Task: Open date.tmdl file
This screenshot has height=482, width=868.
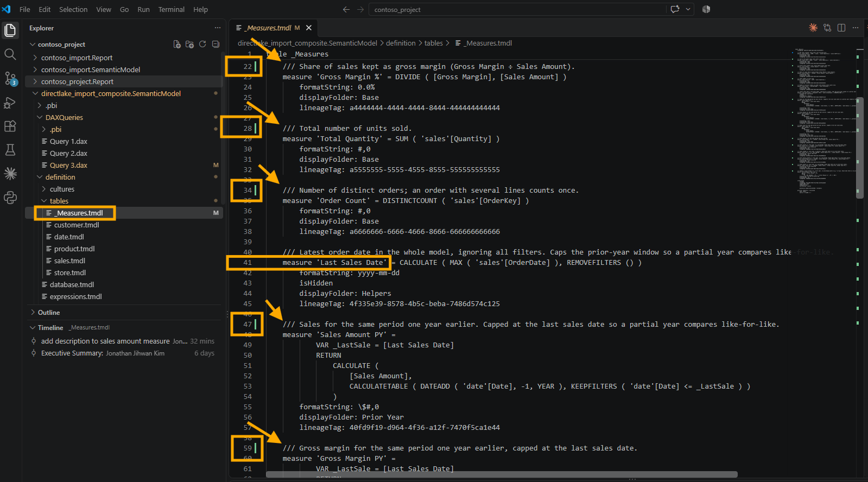Action: (x=69, y=237)
